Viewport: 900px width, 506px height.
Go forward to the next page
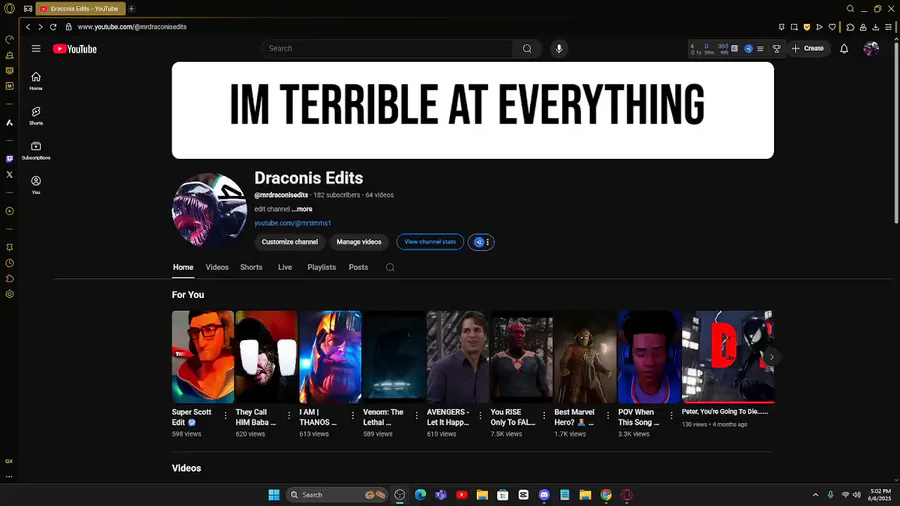coord(40,27)
